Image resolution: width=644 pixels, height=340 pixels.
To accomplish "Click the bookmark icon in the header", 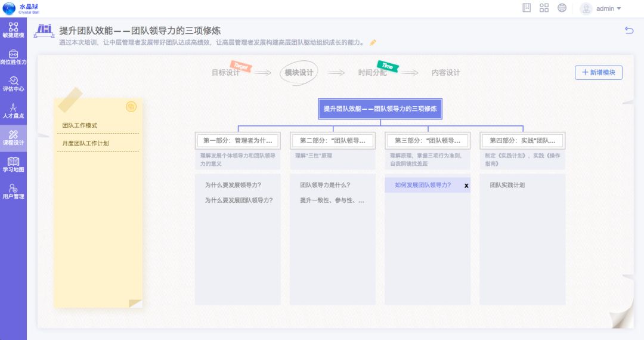I will pyautogui.click(x=527, y=8).
